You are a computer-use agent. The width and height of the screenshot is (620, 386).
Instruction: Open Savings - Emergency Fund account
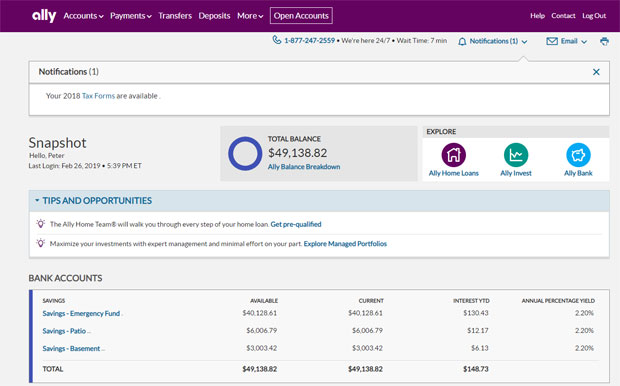pos(81,313)
